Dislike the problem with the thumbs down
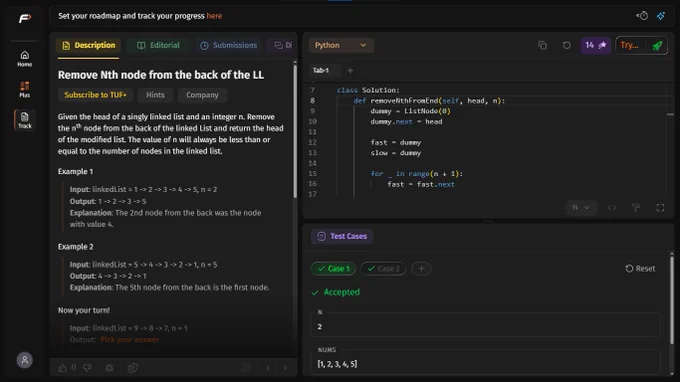The width and height of the screenshot is (680, 382). point(87,368)
